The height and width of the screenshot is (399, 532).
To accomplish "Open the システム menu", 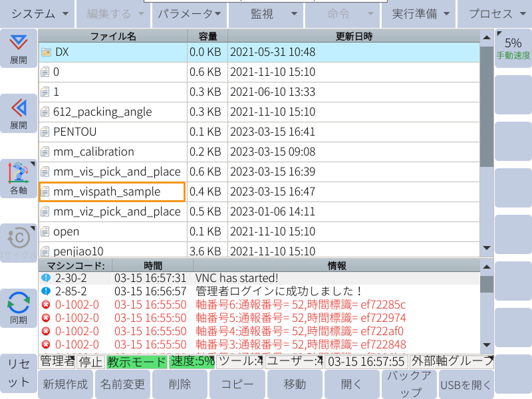I will click(x=37, y=13).
